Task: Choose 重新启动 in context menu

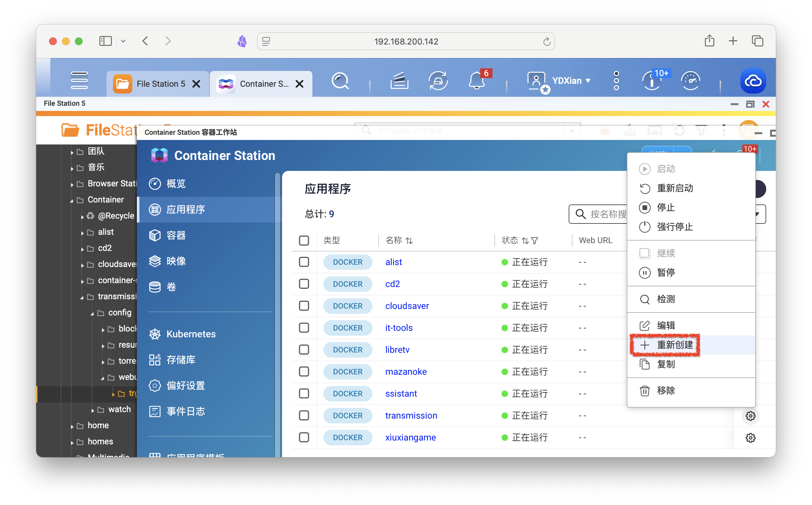Action: pyautogui.click(x=691, y=188)
